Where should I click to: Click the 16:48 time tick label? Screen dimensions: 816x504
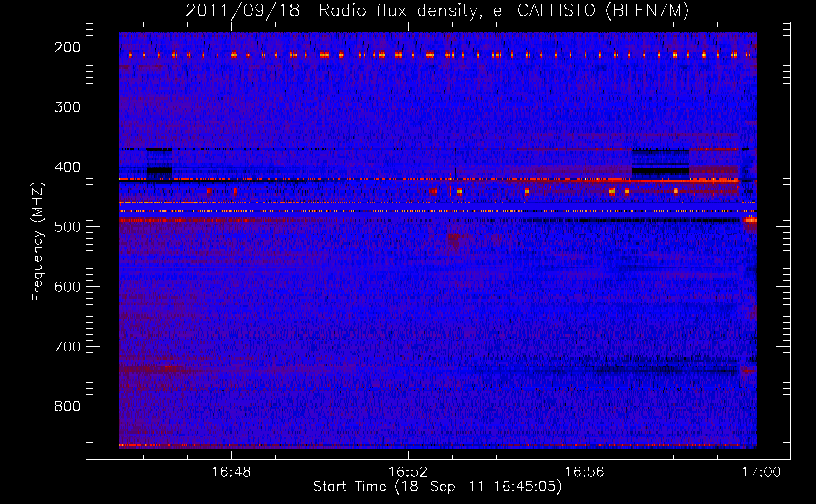click(x=231, y=472)
